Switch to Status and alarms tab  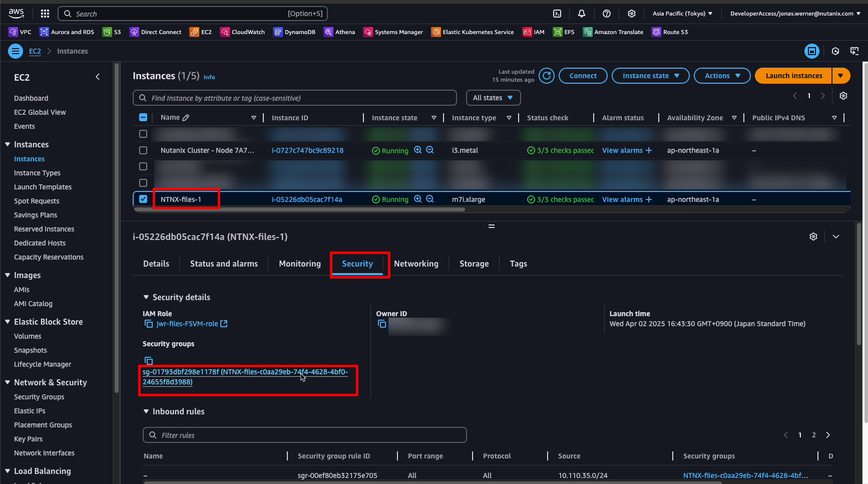pos(224,264)
